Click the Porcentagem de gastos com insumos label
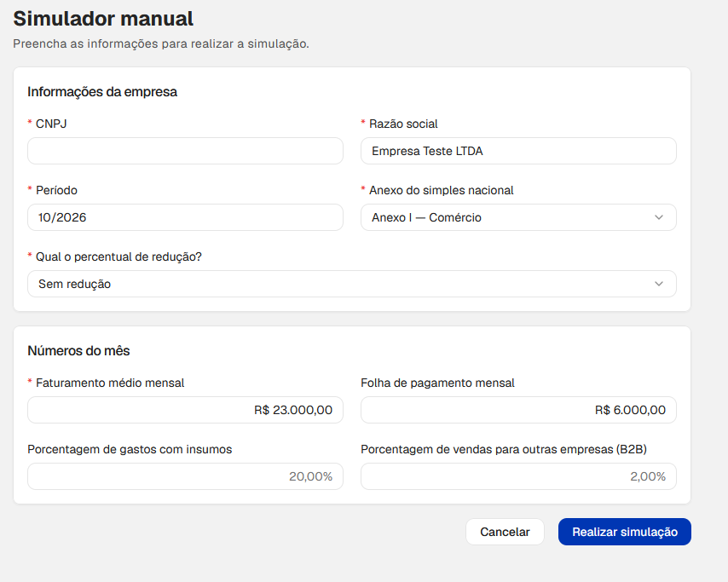The height and width of the screenshot is (582, 728). [130, 449]
